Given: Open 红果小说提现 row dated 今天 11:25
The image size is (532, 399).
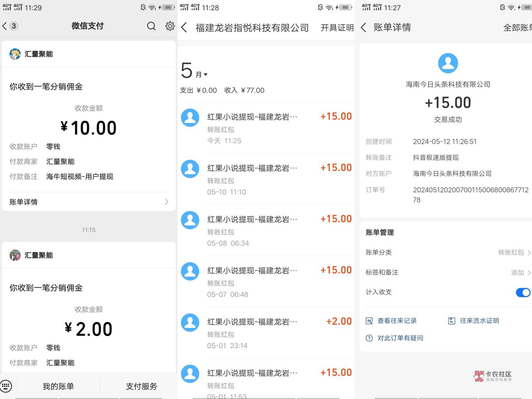Looking at the screenshot, I should [266, 128].
